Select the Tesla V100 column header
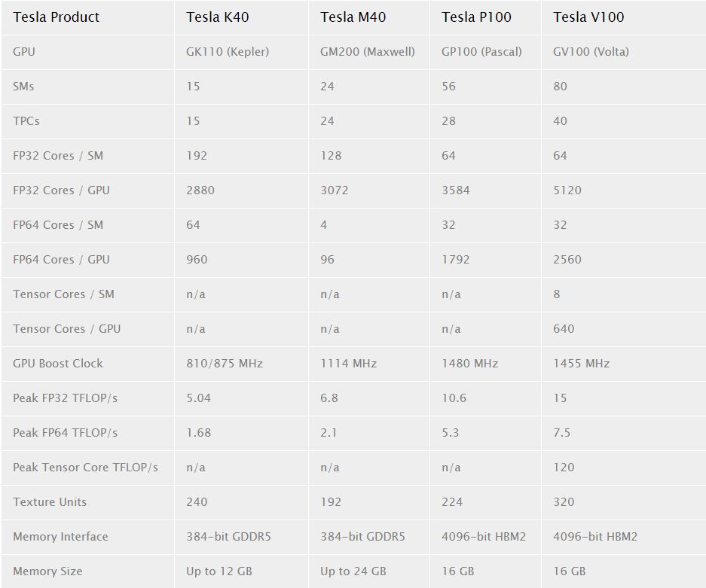Viewport: 706px width, 588px height. coord(588,17)
